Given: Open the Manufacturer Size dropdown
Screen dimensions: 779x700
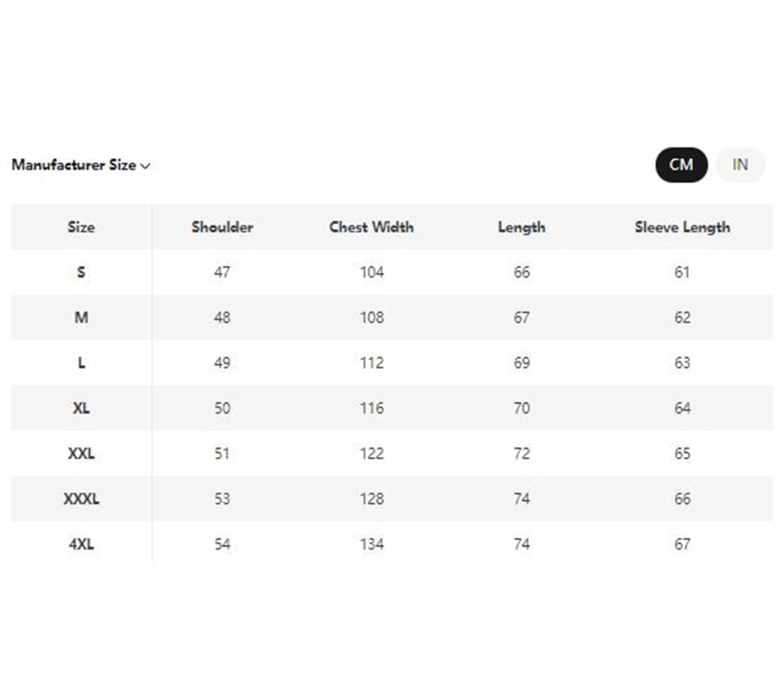Looking at the screenshot, I should pos(81,165).
